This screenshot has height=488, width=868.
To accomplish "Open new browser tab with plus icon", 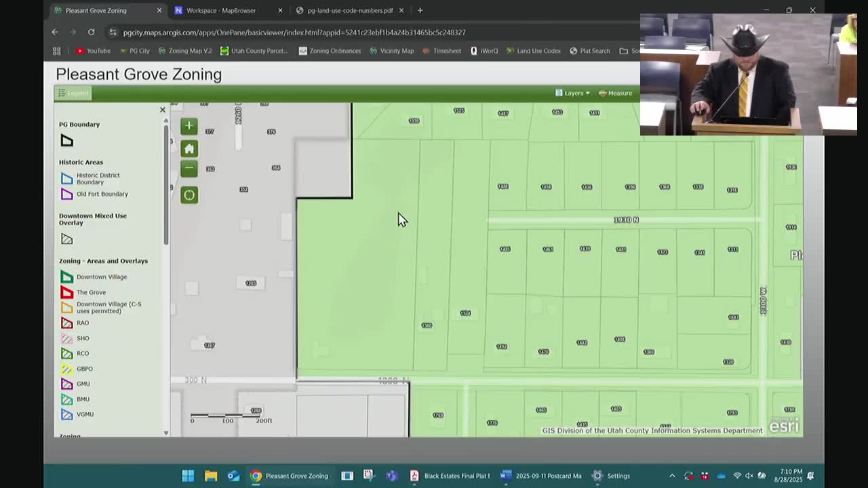I will [x=420, y=11].
